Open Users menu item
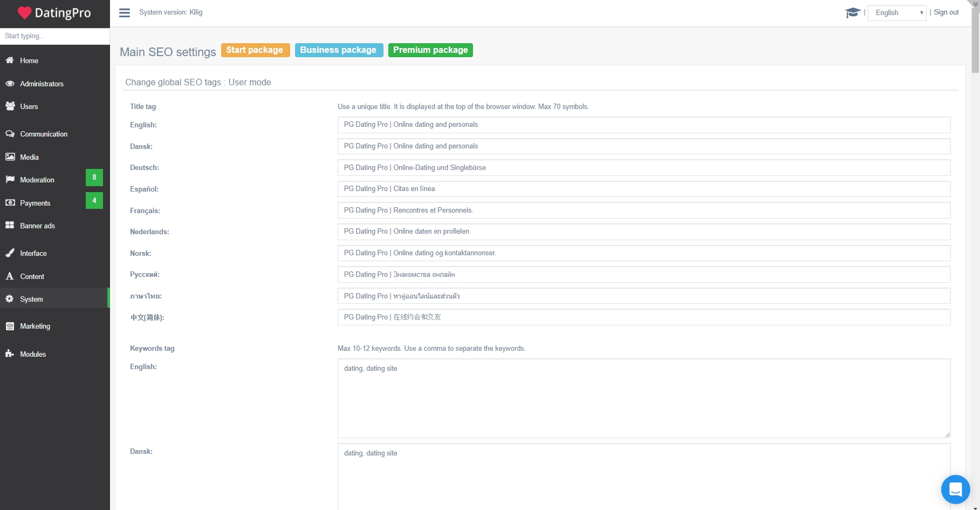Viewport: 980px width, 510px height. [x=29, y=107]
